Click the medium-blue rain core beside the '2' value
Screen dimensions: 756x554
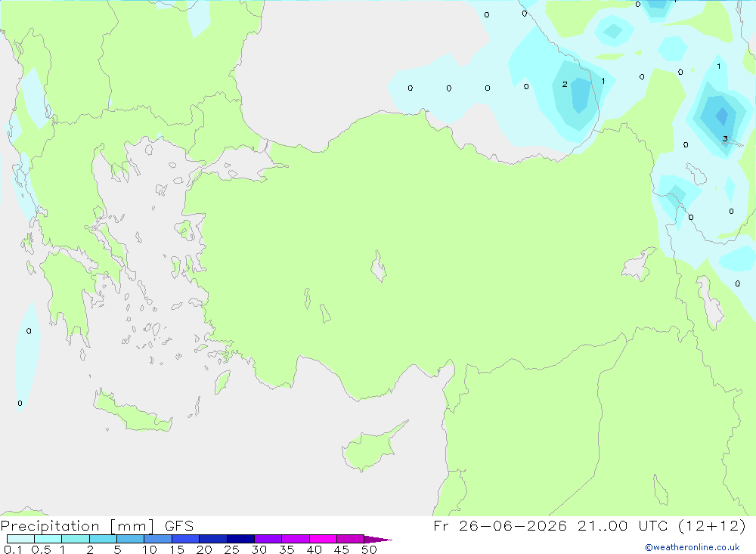(x=581, y=94)
